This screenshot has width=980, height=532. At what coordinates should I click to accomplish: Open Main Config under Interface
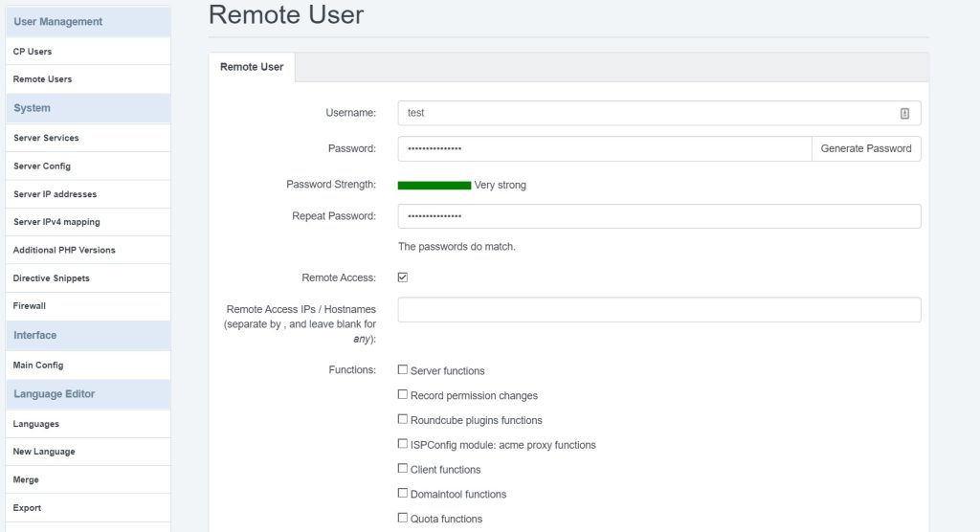(38, 366)
